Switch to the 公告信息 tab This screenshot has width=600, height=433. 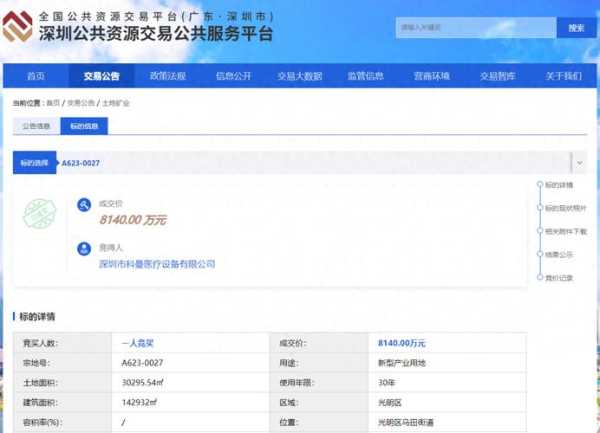click(36, 126)
